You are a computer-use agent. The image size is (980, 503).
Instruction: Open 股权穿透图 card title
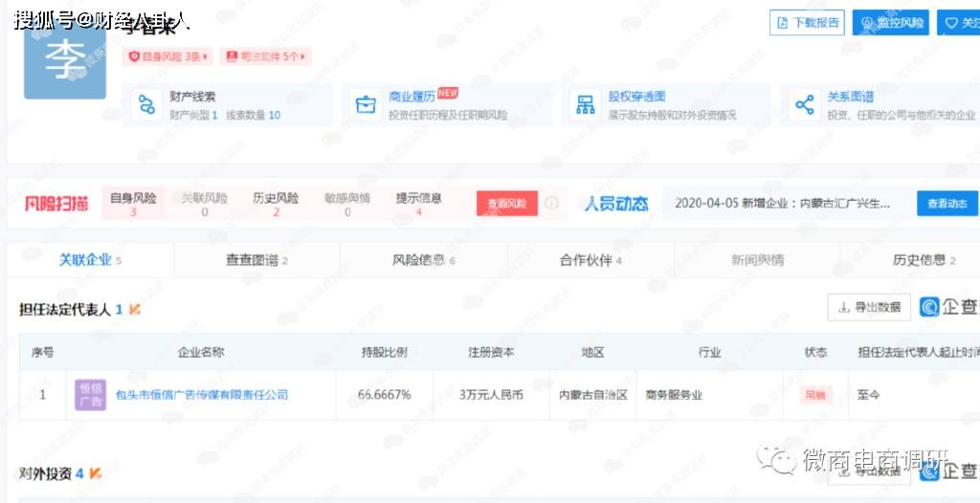coord(636,97)
